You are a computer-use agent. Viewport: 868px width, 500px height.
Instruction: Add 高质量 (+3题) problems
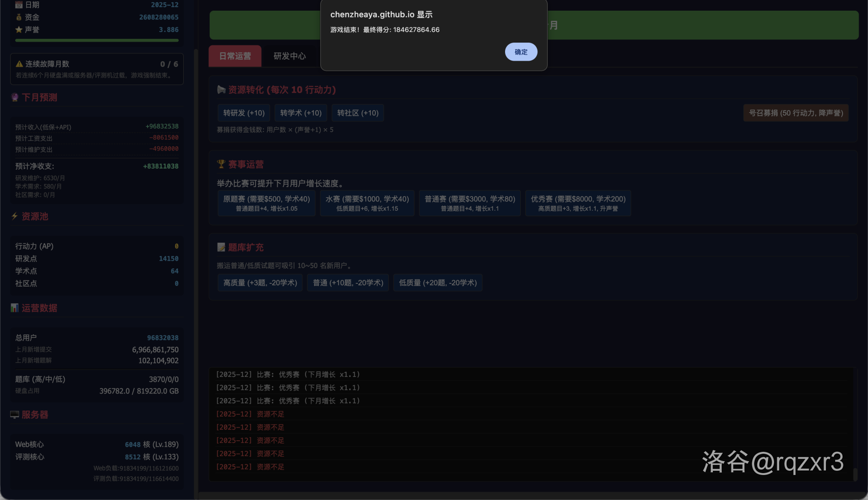(x=260, y=282)
